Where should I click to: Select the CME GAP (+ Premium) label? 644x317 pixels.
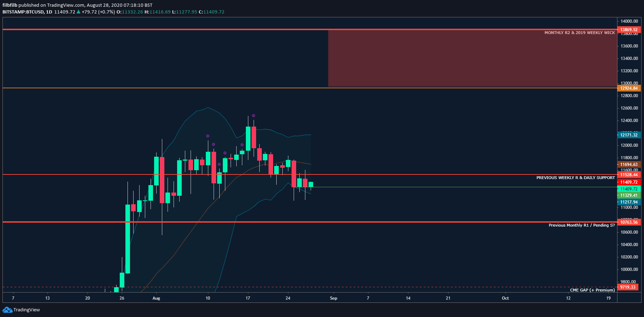[x=592, y=290]
